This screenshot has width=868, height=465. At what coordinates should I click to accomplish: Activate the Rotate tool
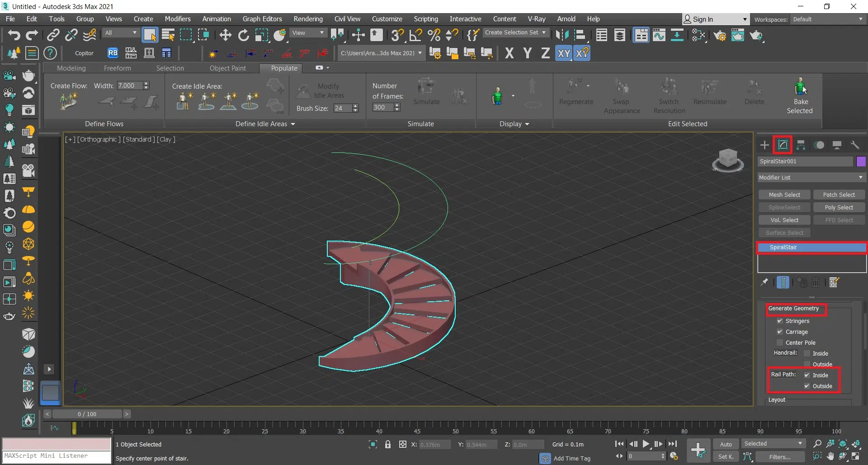click(243, 35)
